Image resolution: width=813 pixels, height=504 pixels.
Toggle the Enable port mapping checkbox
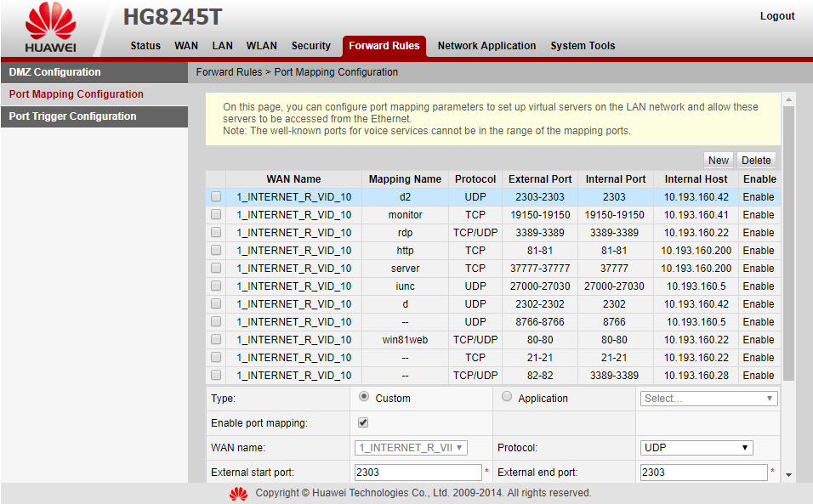363,422
